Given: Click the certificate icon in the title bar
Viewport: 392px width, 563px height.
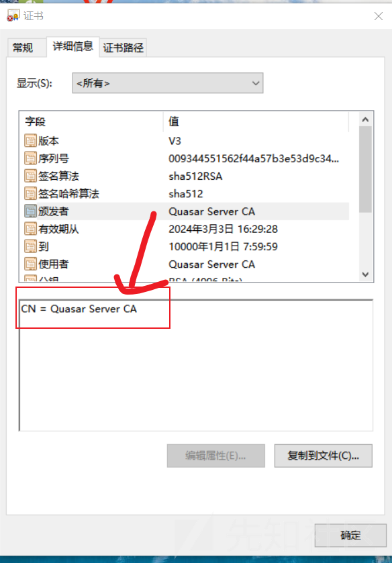Looking at the screenshot, I should point(13,16).
